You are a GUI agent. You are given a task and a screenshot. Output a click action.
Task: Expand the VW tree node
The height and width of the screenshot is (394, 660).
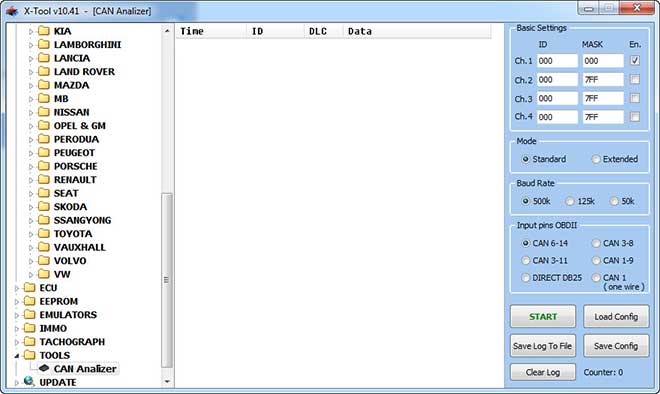click(31, 274)
